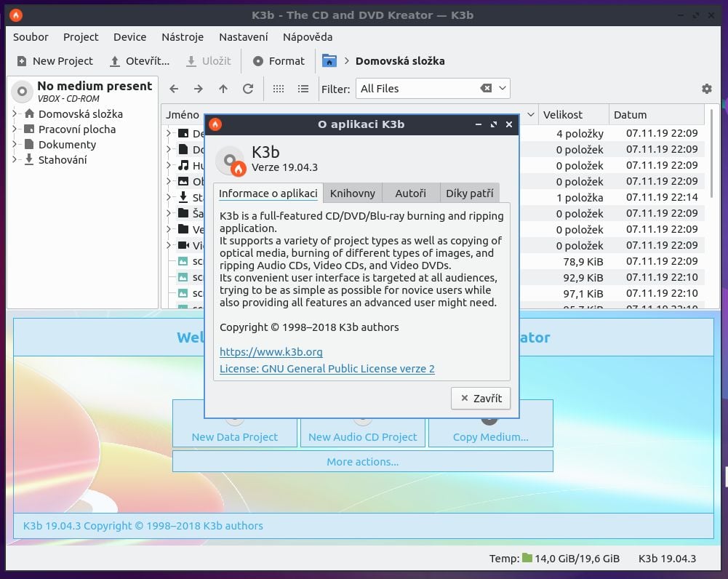Expand the Dokumenty tree item
This screenshot has width=728, height=579.
(x=15, y=144)
